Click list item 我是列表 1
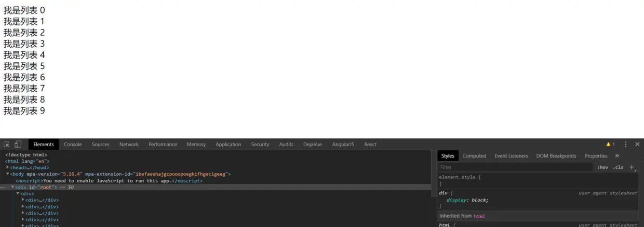644x227 pixels. (x=24, y=21)
